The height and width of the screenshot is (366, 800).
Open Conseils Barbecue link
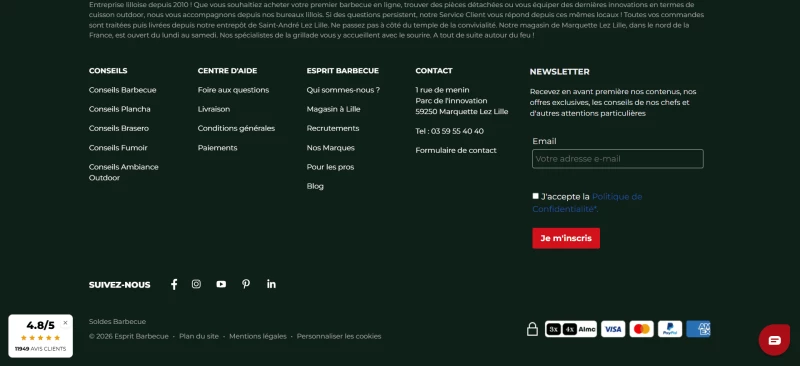click(x=122, y=90)
